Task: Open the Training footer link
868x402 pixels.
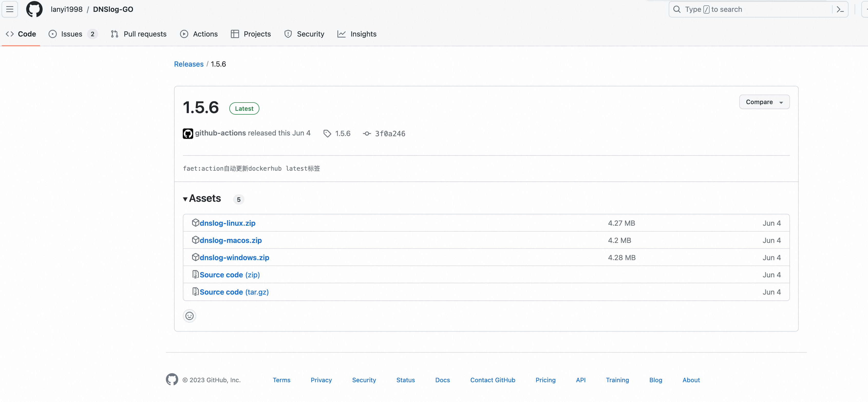Action: 617,380
